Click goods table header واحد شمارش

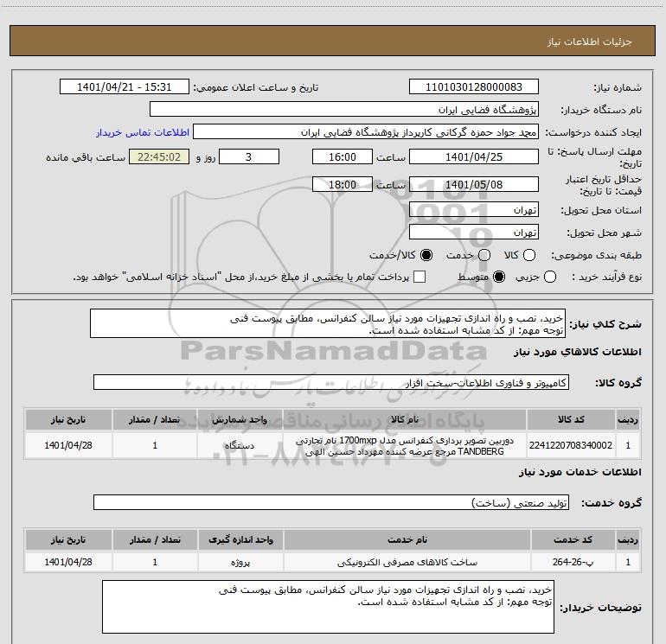(240, 419)
